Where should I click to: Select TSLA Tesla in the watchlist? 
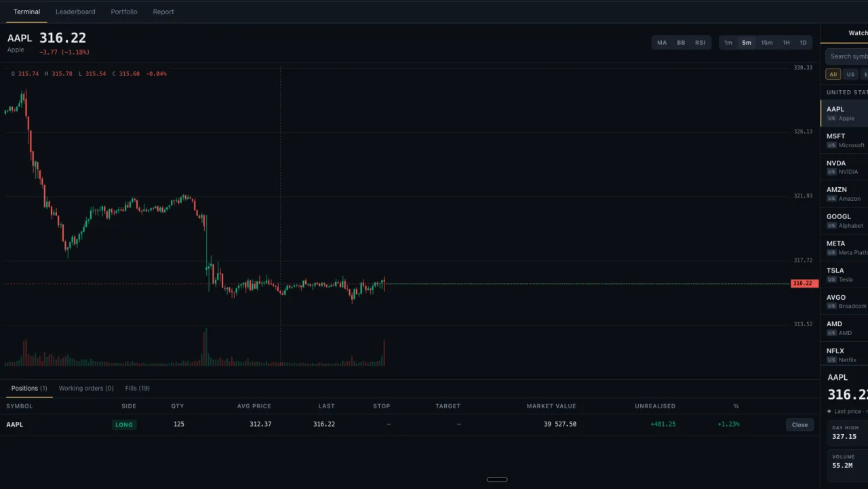point(844,275)
